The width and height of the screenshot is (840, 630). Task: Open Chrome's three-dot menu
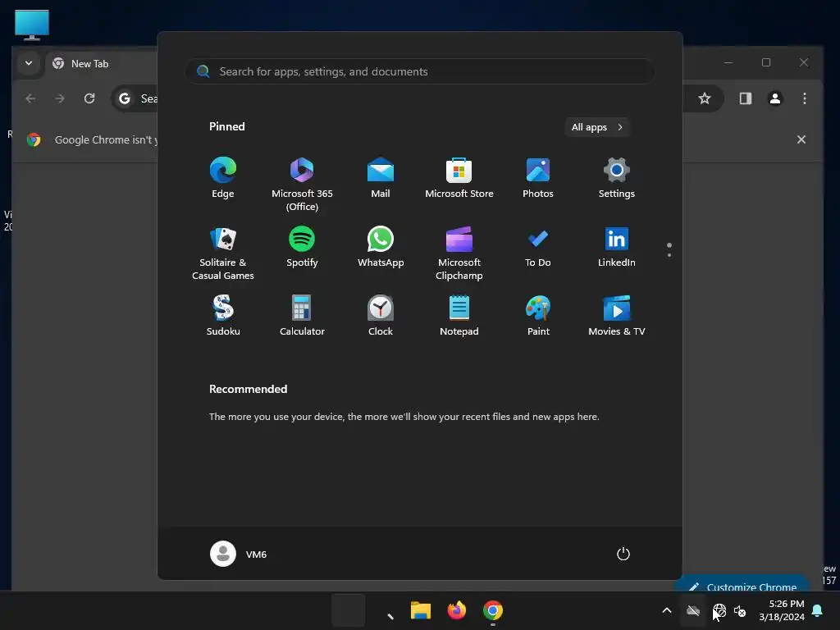pos(804,98)
